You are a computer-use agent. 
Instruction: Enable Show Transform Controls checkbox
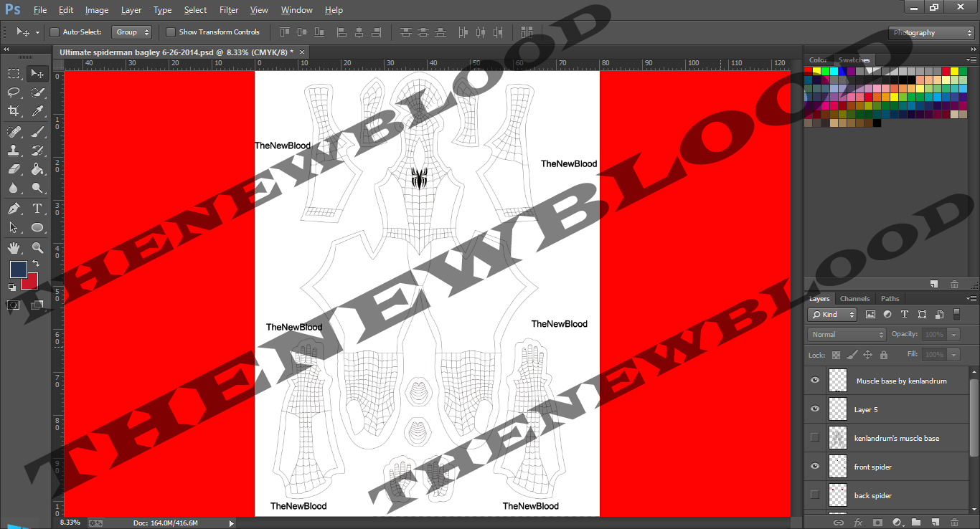pyautogui.click(x=171, y=32)
